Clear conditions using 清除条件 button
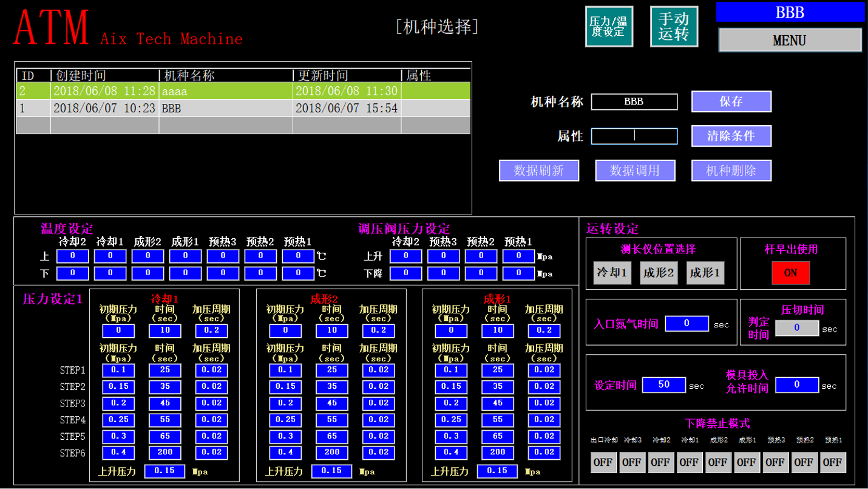 pyautogui.click(x=731, y=136)
